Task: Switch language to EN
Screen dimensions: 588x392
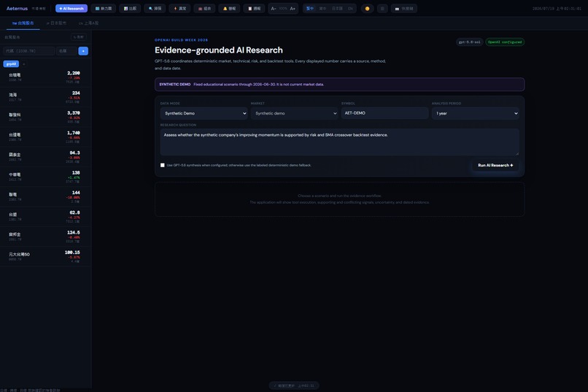Action: pyautogui.click(x=350, y=8)
